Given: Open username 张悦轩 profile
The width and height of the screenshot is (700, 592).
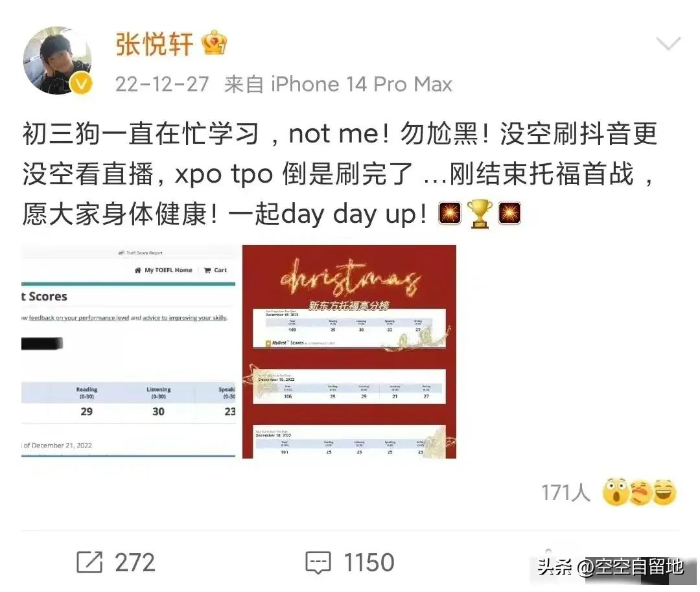Looking at the screenshot, I should [154, 44].
